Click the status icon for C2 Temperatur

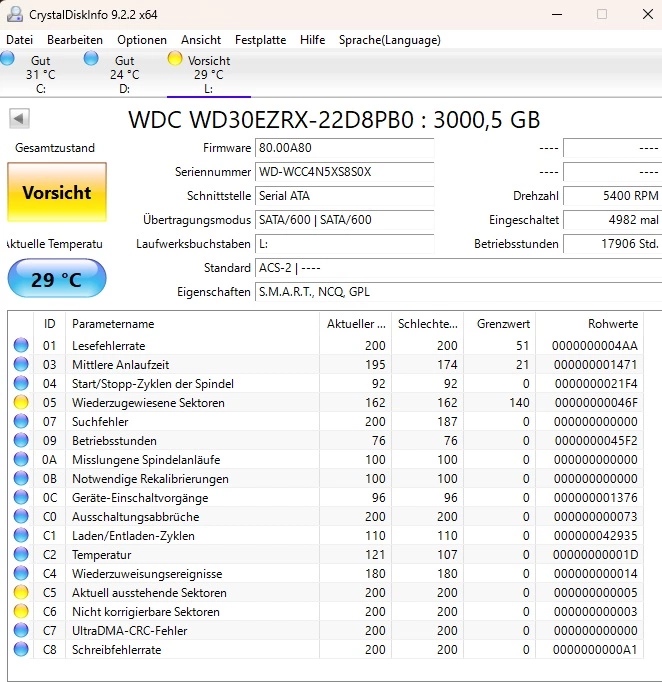pyautogui.click(x=21, y=555)
